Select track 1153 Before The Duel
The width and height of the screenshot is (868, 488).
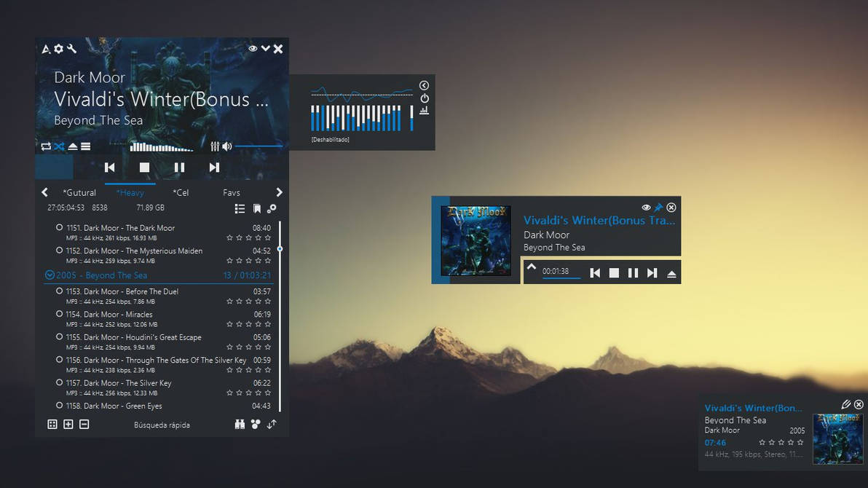click(x=163, y=296)
